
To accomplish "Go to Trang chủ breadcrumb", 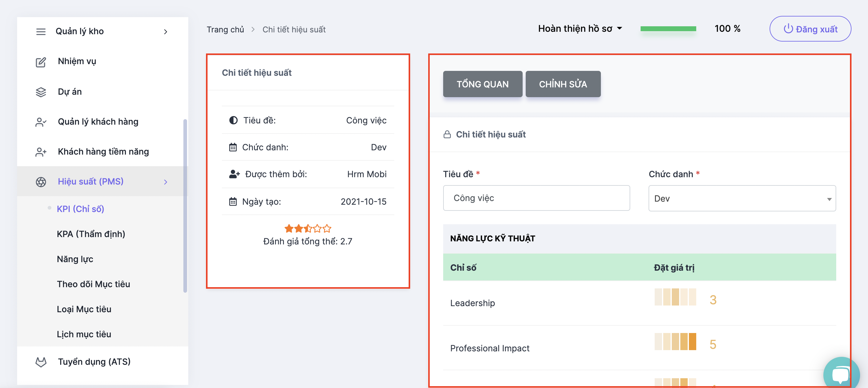I will tap(225, 30).
